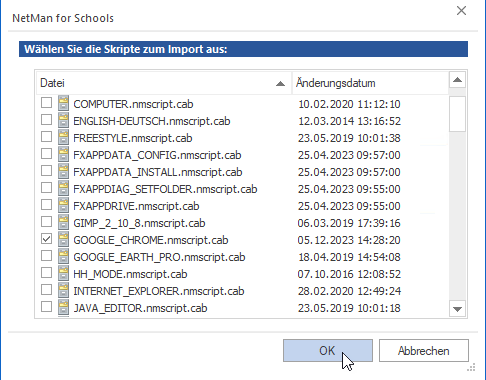
Task: Click the scrollbar up arrow
Action: (457, 80)
